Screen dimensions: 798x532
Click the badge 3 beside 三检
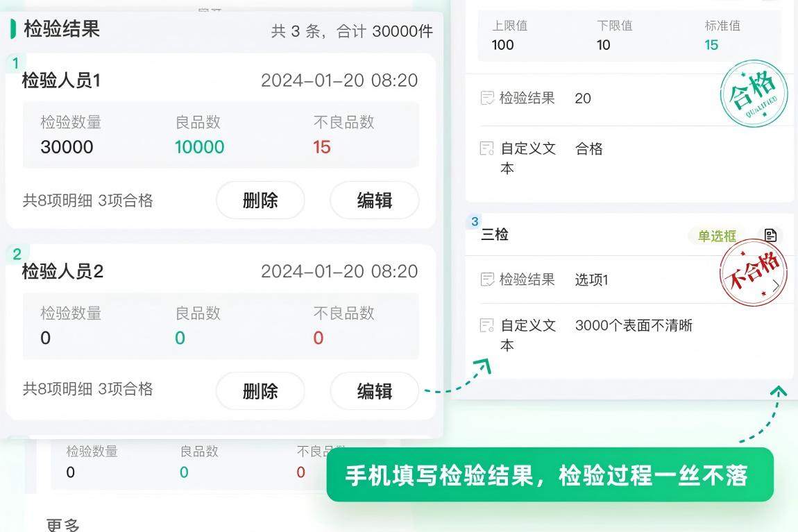click(474, 221)
